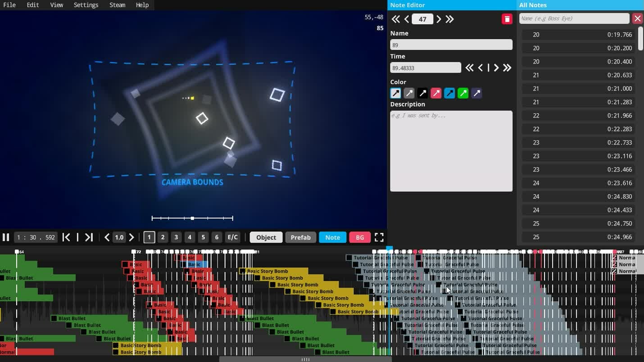Toggle fullscreen preview icon
This screenshot has width=644, height=362.
pyautogui.click(x=379, y=237)
